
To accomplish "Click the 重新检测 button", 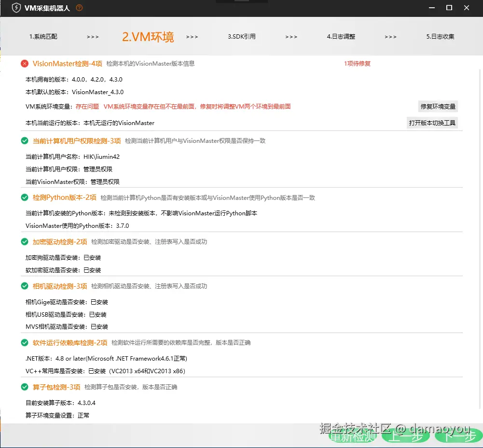I will [354, 436].
